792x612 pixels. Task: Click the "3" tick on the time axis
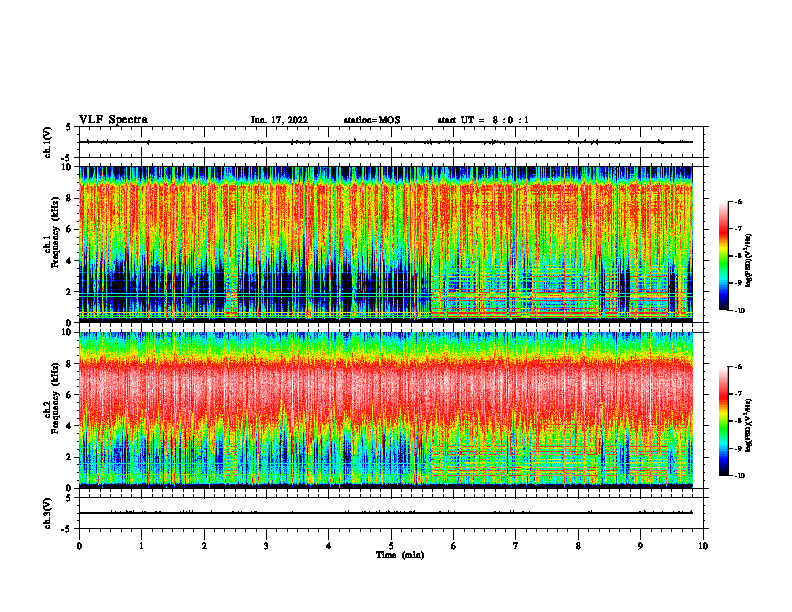pos(266,546)
